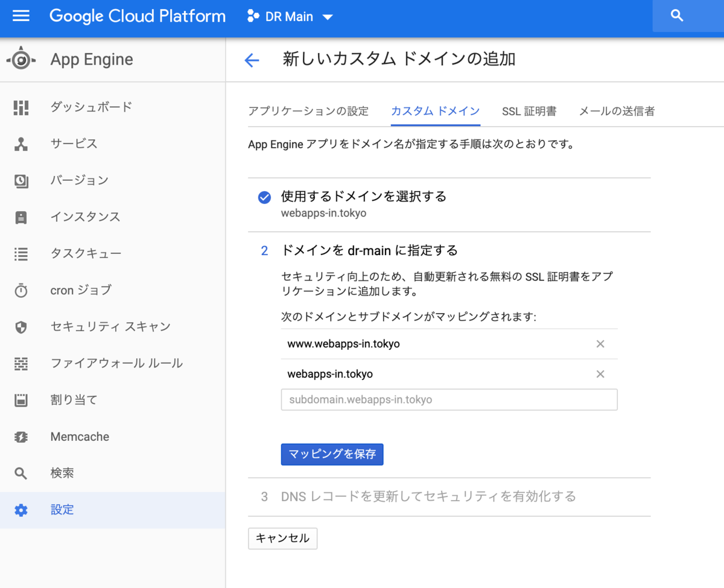The width and height of the screenshot is (724, 588).
Task: Click the cron ジョブ clock icon
Action: coord(21,291)
